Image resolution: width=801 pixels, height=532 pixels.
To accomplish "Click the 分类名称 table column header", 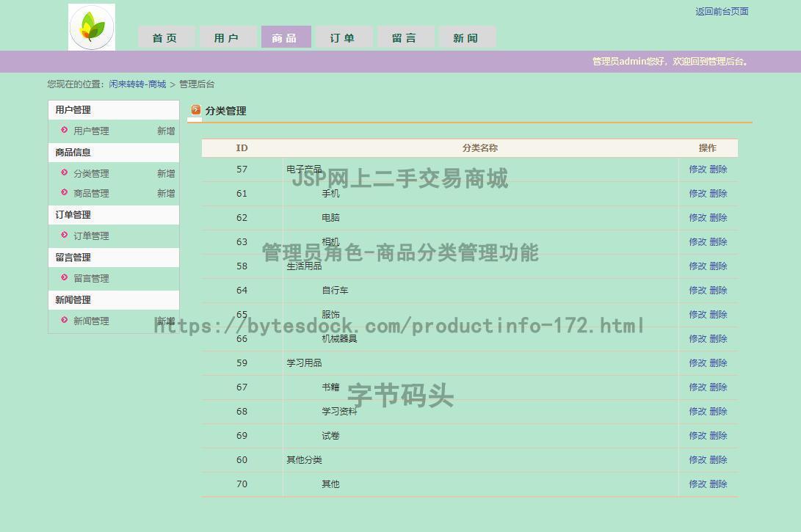I will 480,147.
